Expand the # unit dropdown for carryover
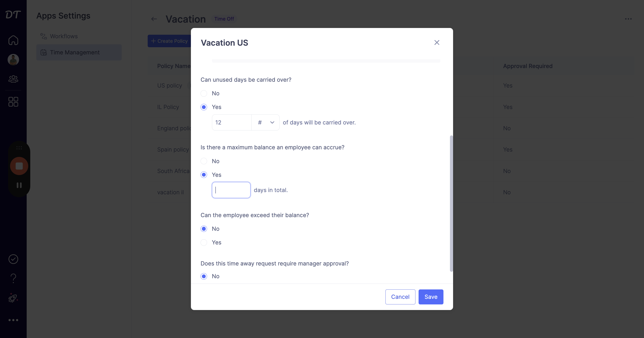Viewport: 644px width, 338px height. tap(266, 122)
